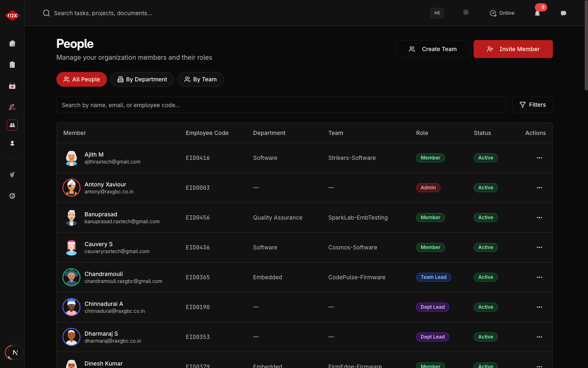Expand actions menu for Chandramouli row
This screenshot has height=368, width=588.
[539, 277]
